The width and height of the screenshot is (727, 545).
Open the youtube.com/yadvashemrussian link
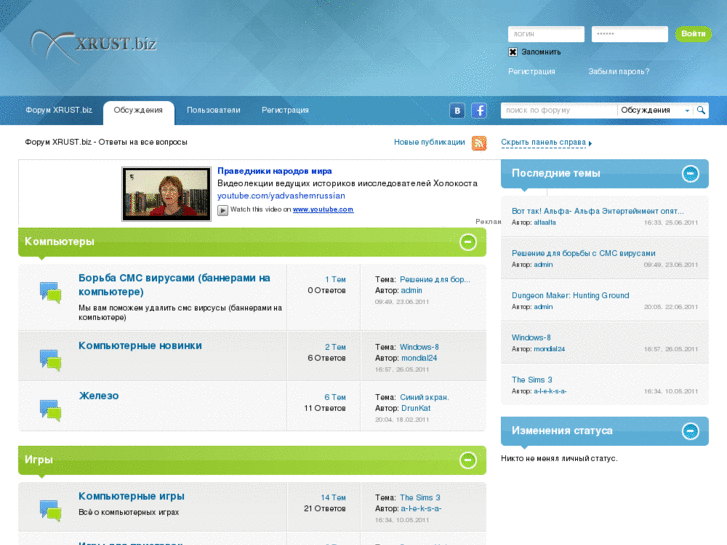tap(281, 196)
